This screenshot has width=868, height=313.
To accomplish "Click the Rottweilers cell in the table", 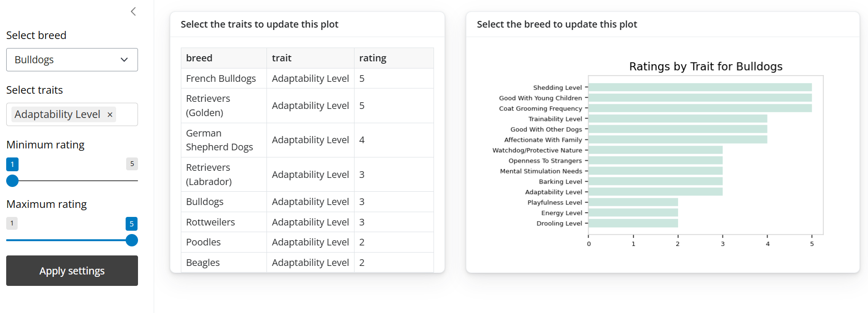I will [x=210, y=222].
